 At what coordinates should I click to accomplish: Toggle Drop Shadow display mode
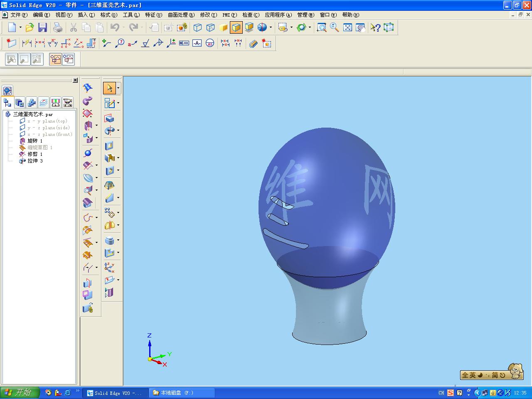pos(249,27)
